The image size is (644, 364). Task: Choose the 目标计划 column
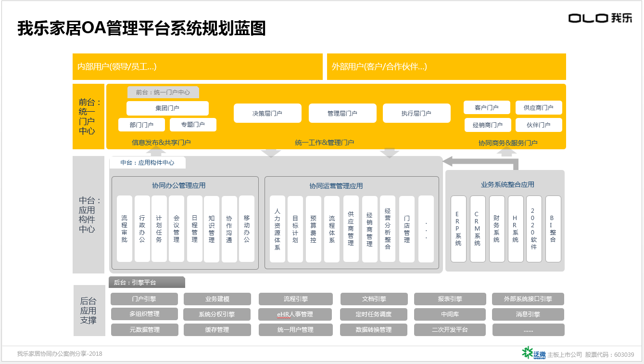295,229
